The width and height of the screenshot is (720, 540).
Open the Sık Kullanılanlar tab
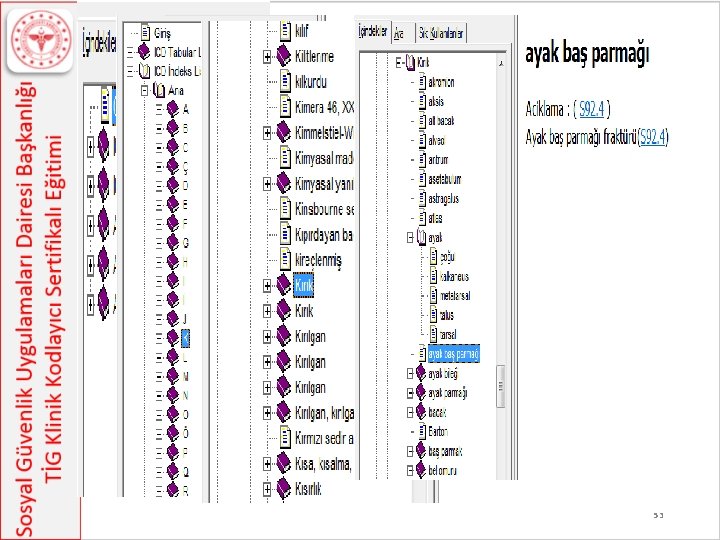pos(441,33)
